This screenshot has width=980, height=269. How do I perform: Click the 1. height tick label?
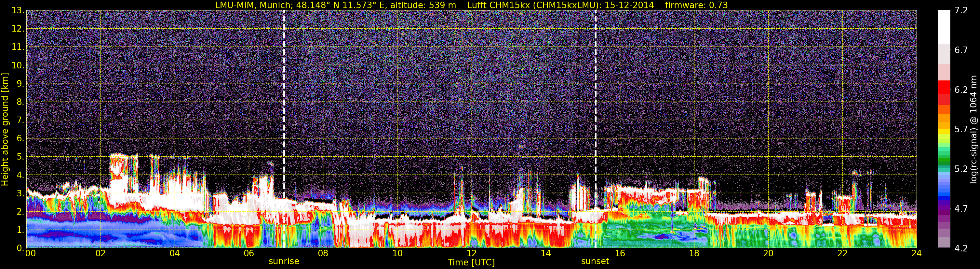click(x=20, y=230)
